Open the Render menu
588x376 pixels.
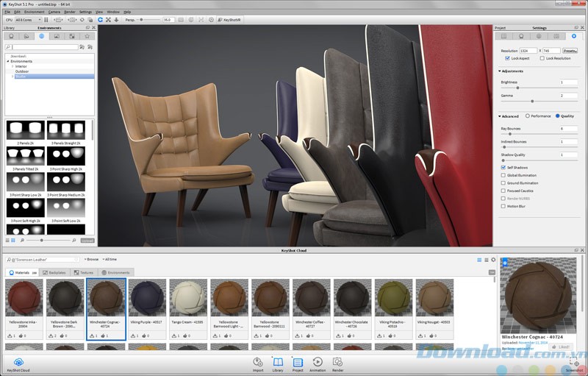tap(69, 12)
